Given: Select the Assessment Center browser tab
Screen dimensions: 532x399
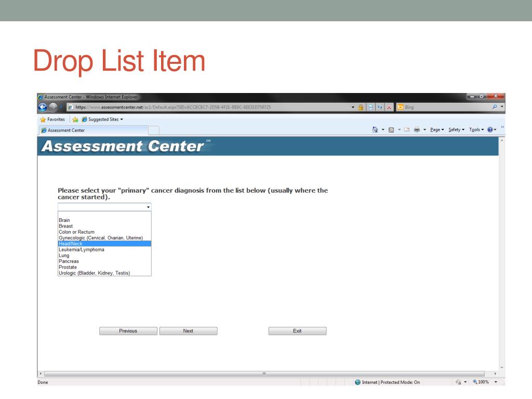Looking at the screenshot, I should click(94, 130).
